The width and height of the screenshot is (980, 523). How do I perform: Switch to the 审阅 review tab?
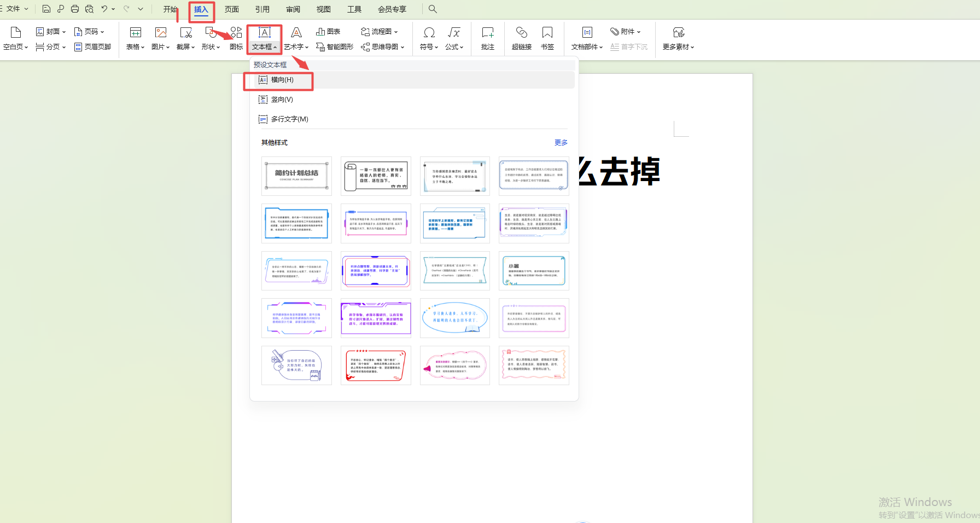[293, 9]
